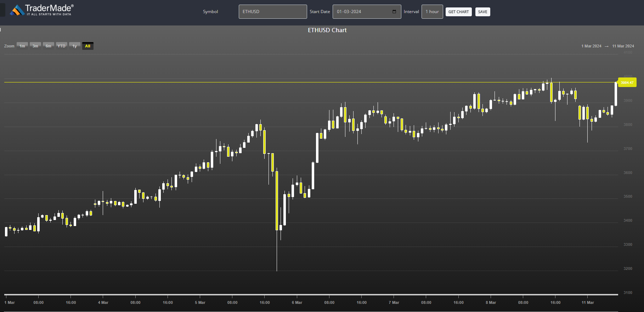Viewport: 644px width, 312px height.
Task: Click the 11 Mar label on time axis
Action: (x=588, y=302)
